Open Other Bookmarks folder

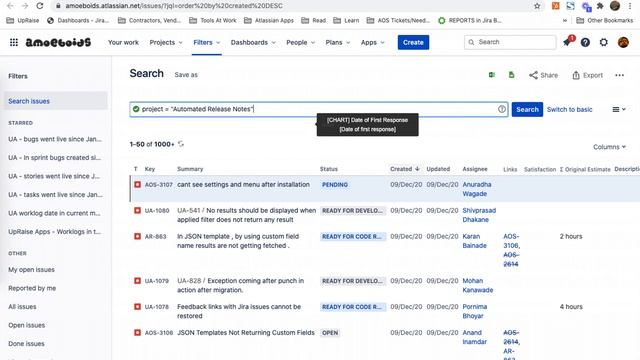pyautogui.click(x=604, y=20)
